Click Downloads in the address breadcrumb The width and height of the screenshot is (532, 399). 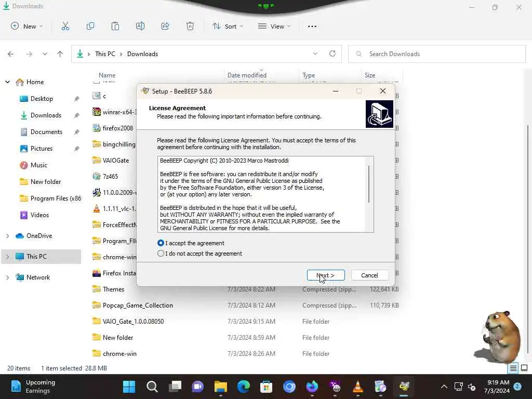[x=142, y=54]
